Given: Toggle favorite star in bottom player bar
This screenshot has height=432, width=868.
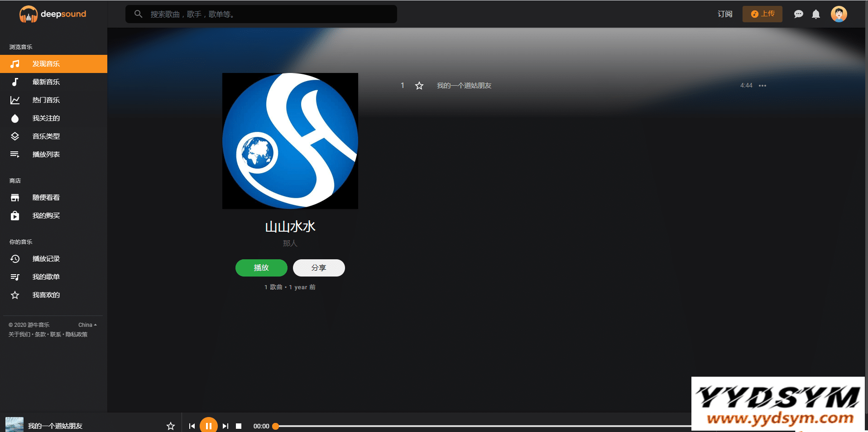Looking at the screenshot, I should coord(171,426).
